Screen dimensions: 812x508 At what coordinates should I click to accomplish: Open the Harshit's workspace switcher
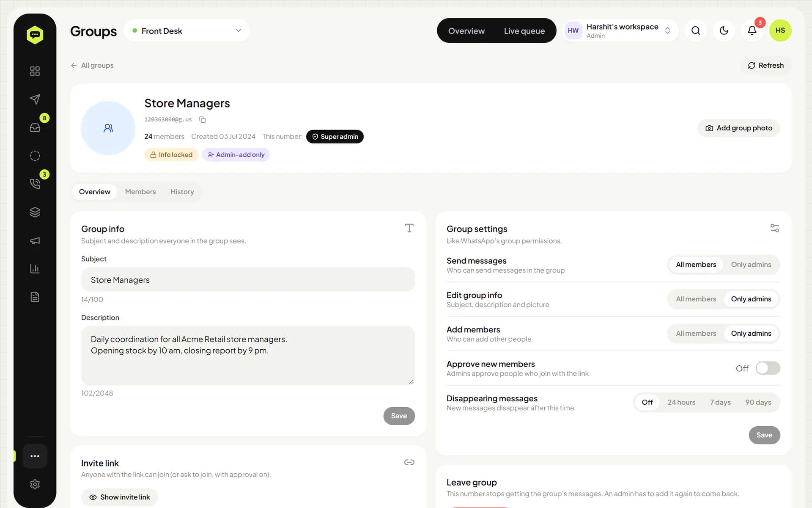(x=620, y=30)
